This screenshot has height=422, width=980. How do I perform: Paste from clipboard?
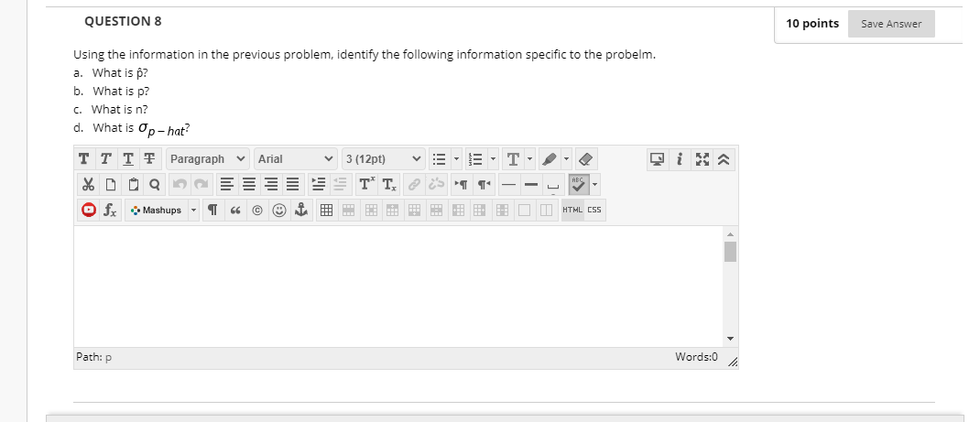(x=133, y=185)
